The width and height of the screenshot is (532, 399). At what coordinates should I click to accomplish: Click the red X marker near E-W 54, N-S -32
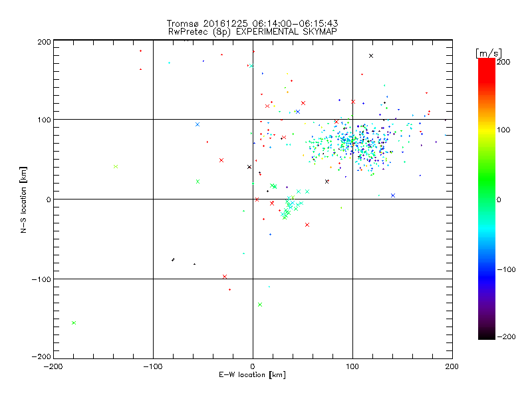pyautogui.click(x=307, y=225)
